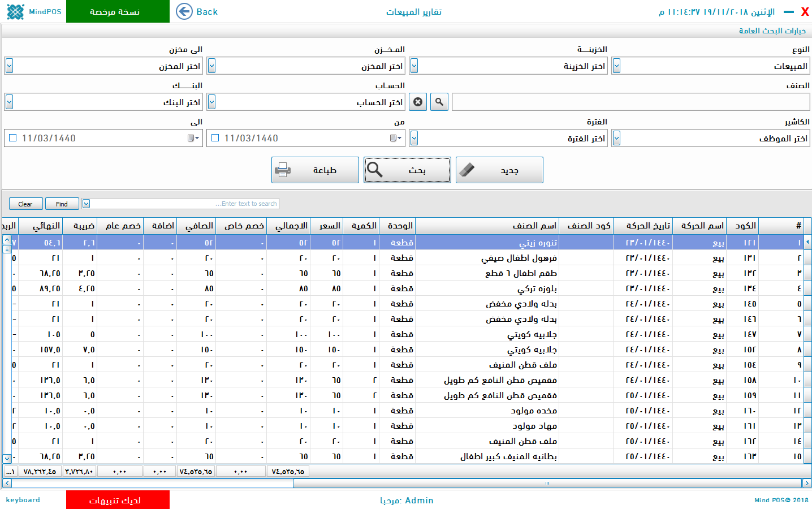Click the النهائي column header
Screen dimensions: 812x509
point(46,226)
